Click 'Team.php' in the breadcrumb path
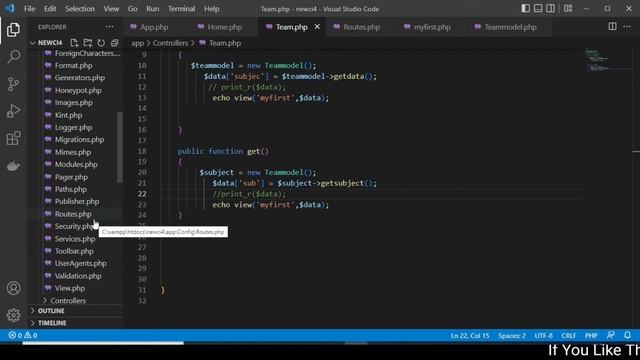 click(x=225, y=43)
